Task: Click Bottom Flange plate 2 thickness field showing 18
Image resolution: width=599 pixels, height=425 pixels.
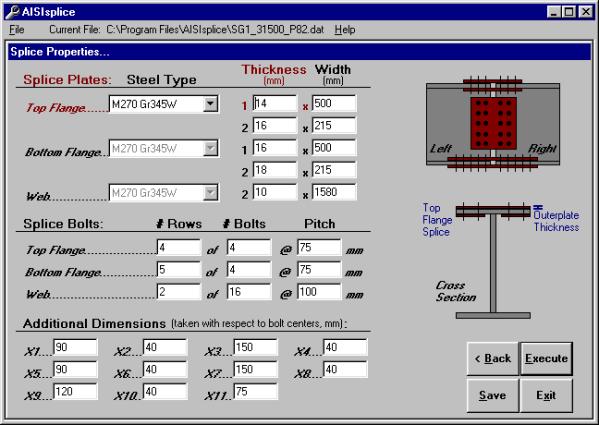Action: point(274,170)
